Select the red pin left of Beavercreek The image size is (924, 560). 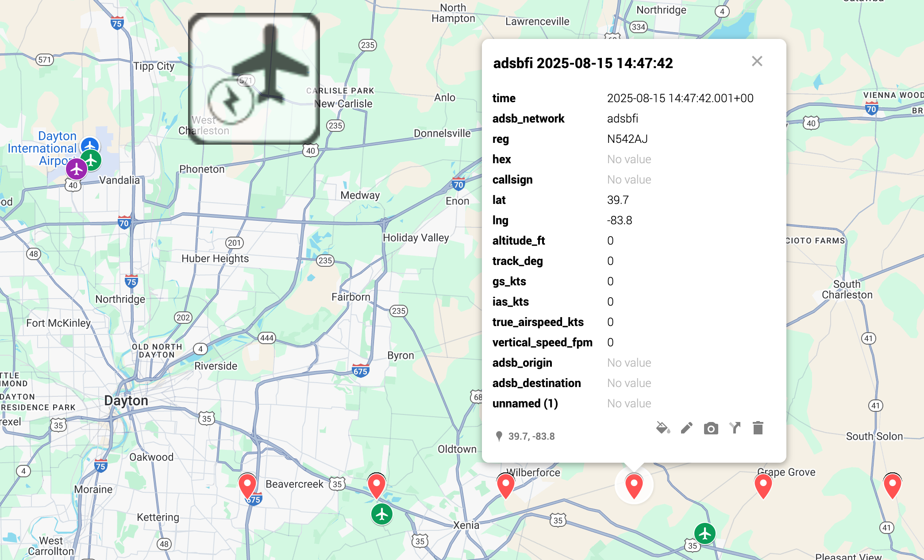(x=247, y=485)
